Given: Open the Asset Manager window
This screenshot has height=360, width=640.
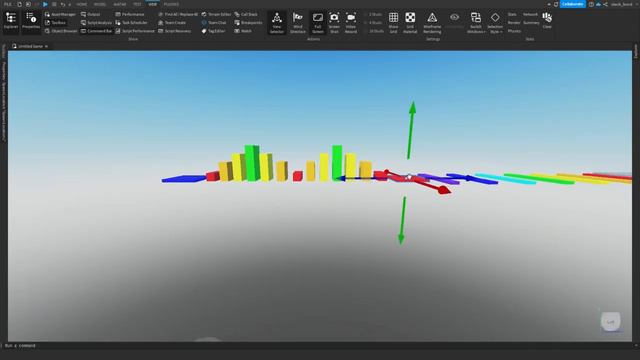Looking at the screenshot, I should point(60,14).
